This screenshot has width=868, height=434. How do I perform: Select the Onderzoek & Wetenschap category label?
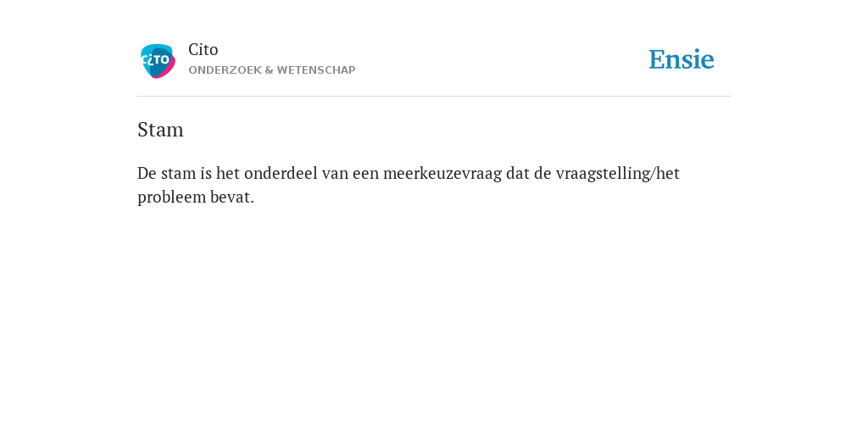pyautogui.click(x=272, y=70)
